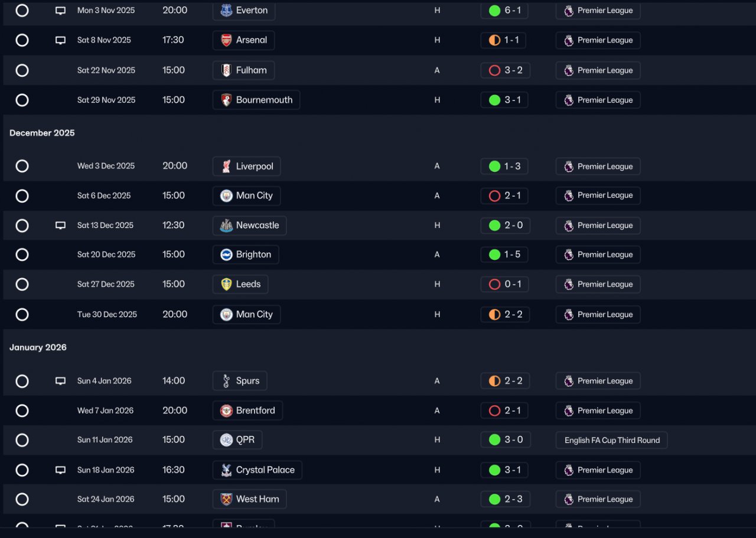Screen dimensions: 756x538
Task: Click the TV icon on Crystal Palace fixture
Action: pos(60,470)
